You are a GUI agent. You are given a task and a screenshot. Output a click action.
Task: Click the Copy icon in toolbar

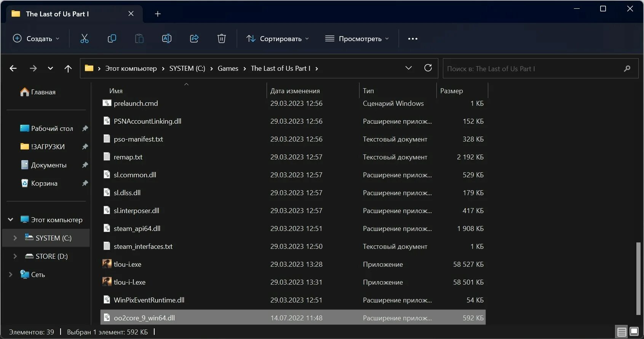(x=112, y=38)
